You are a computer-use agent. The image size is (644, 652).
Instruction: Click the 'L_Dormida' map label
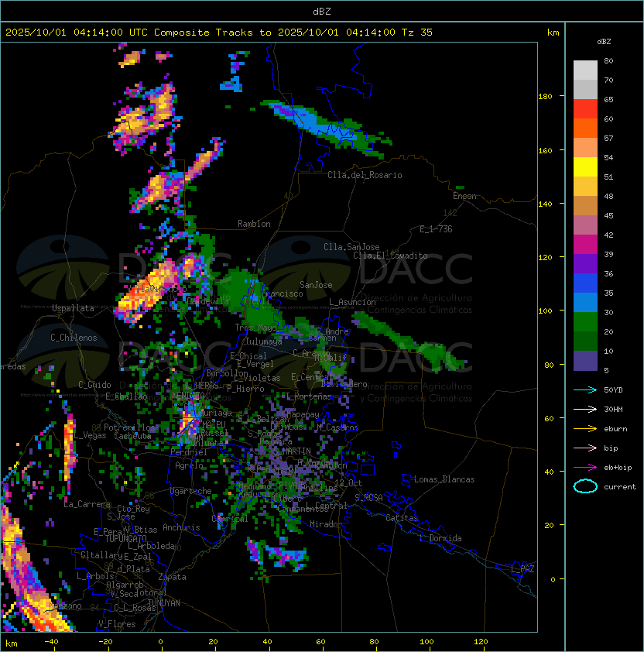click(440, 538)
